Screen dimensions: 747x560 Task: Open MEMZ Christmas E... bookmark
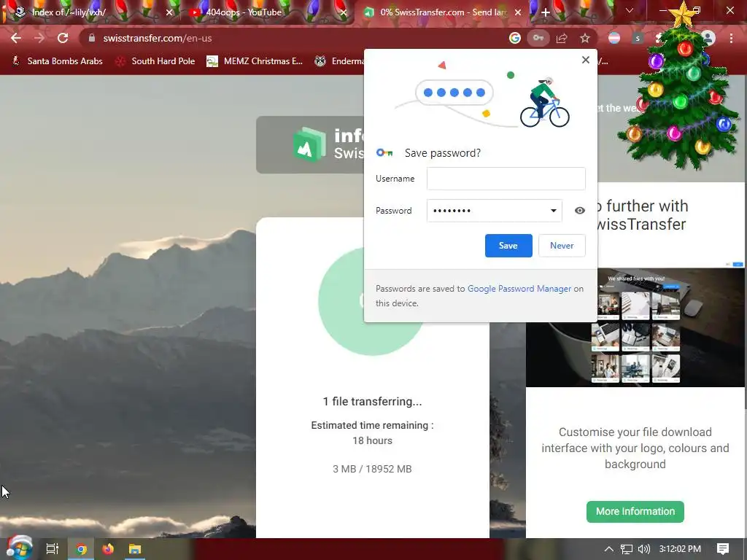click(255, 61)
